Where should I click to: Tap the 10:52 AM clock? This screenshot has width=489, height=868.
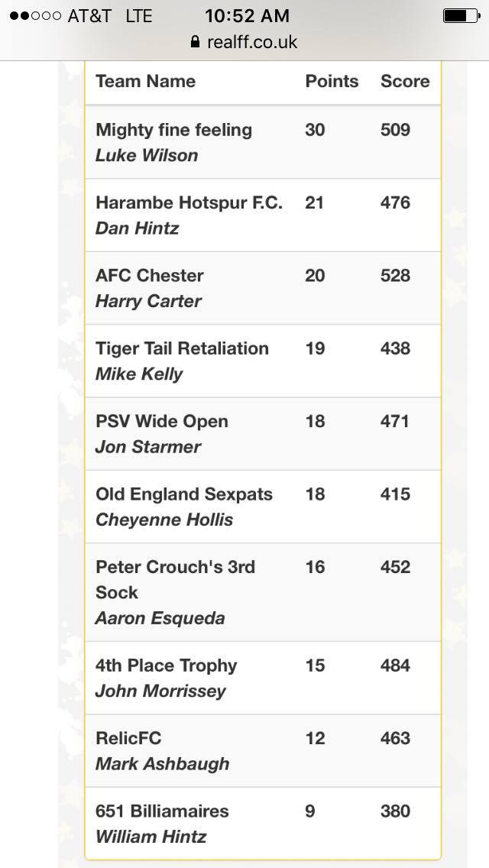[x=247, y=15]
